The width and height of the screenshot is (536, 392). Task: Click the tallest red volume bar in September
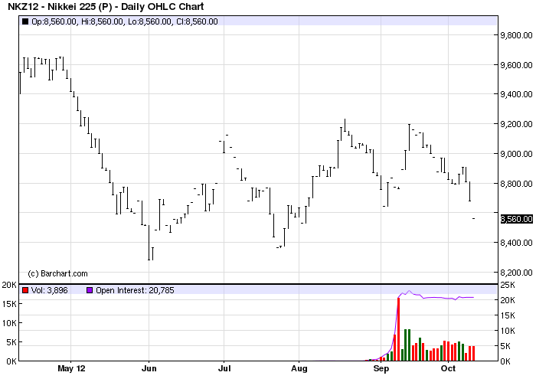point(399,329)
